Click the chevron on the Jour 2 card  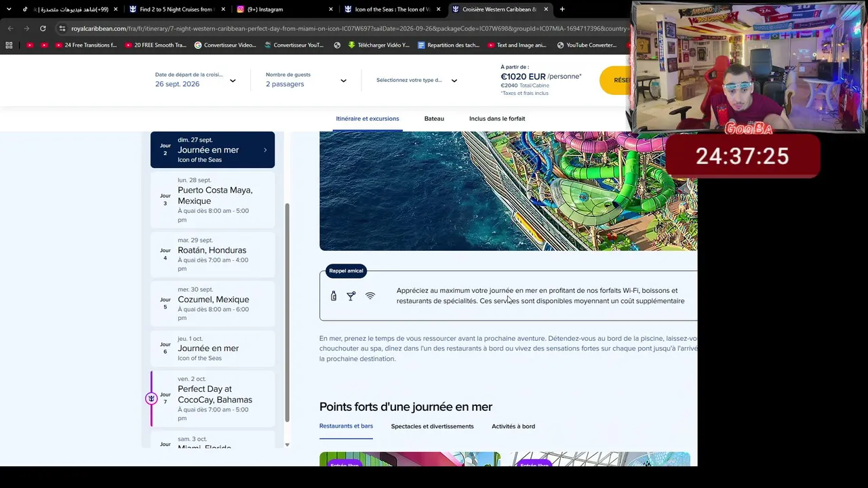[x=265, y=150]
